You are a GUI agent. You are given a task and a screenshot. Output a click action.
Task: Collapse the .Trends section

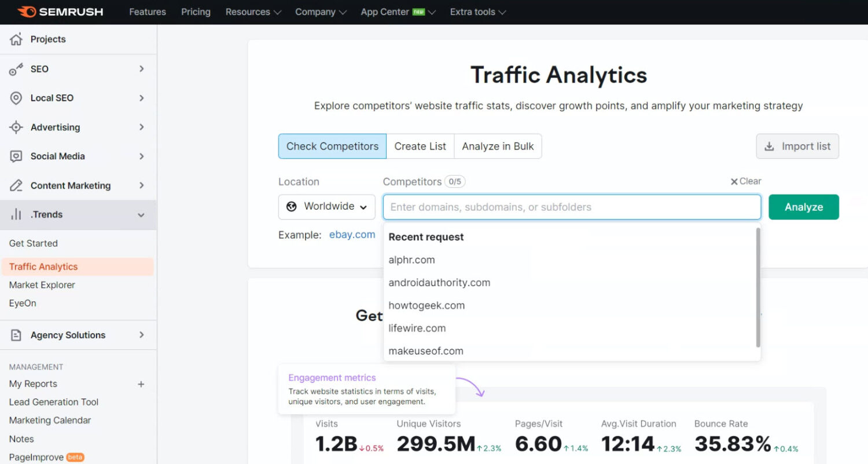pyautogui.click(x=141, y=215)
